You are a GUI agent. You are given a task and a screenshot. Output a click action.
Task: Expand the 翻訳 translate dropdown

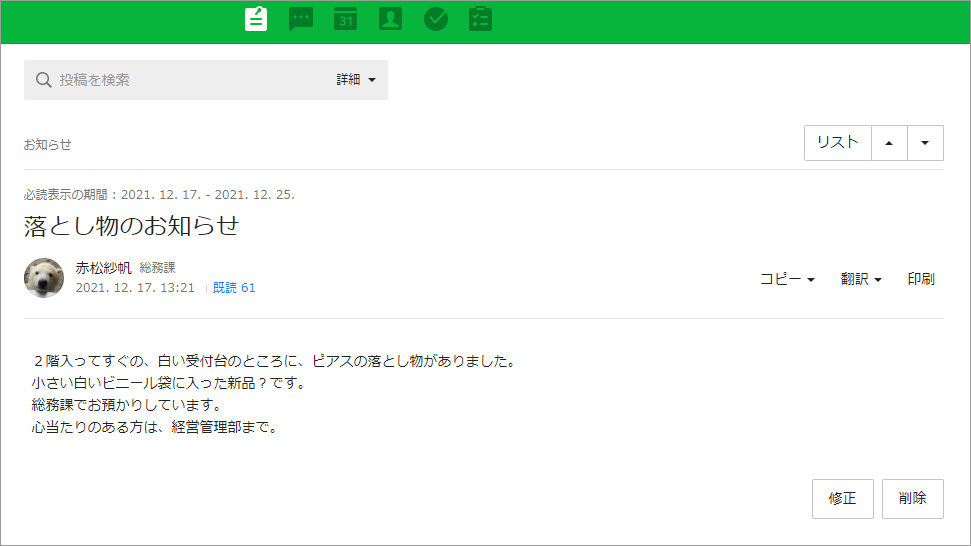(x=861, y=280)
